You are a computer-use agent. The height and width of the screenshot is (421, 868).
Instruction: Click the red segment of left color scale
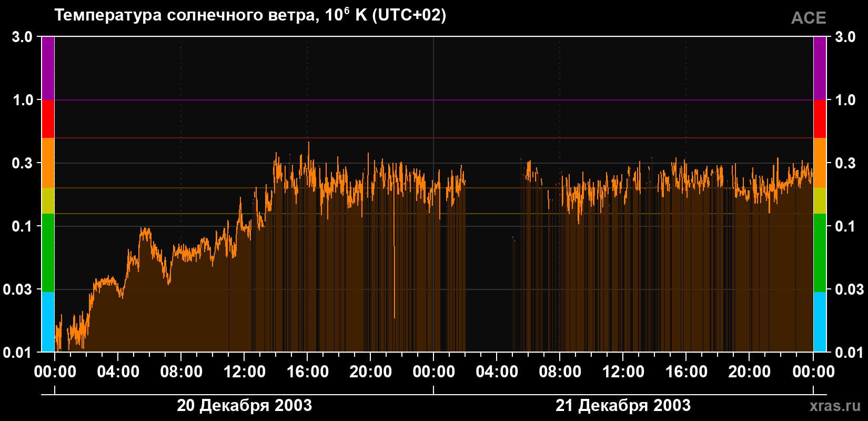48,119
